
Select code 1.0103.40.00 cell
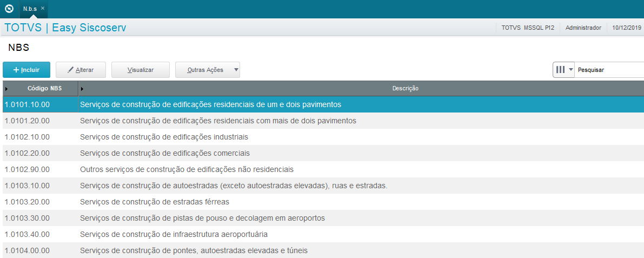(x=40, y=234)
